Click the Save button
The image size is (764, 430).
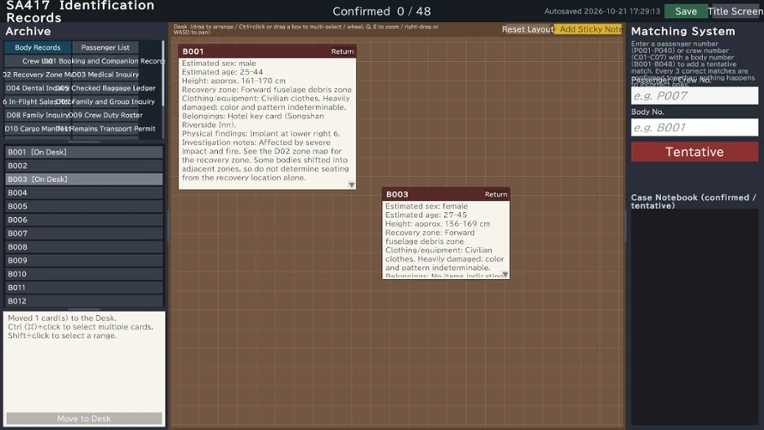(x=686, y=11)
